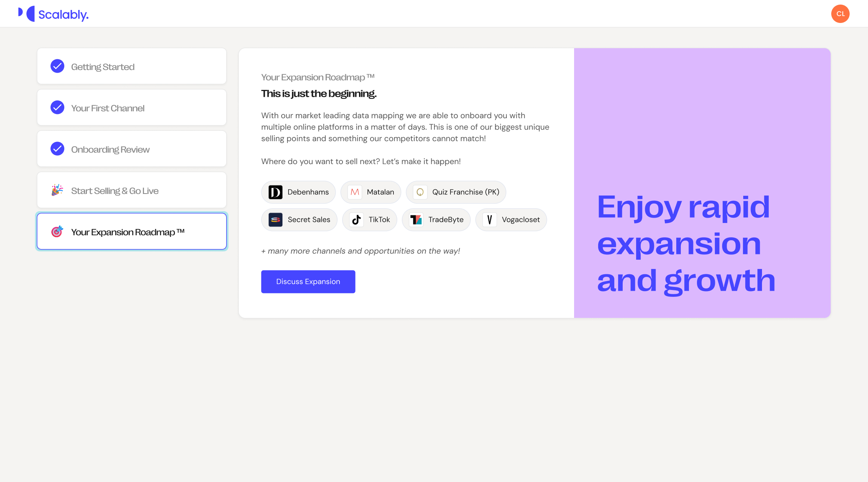Click the Onboarding Review checkmark
The image size is (868, 482).
tap(57, 149)
